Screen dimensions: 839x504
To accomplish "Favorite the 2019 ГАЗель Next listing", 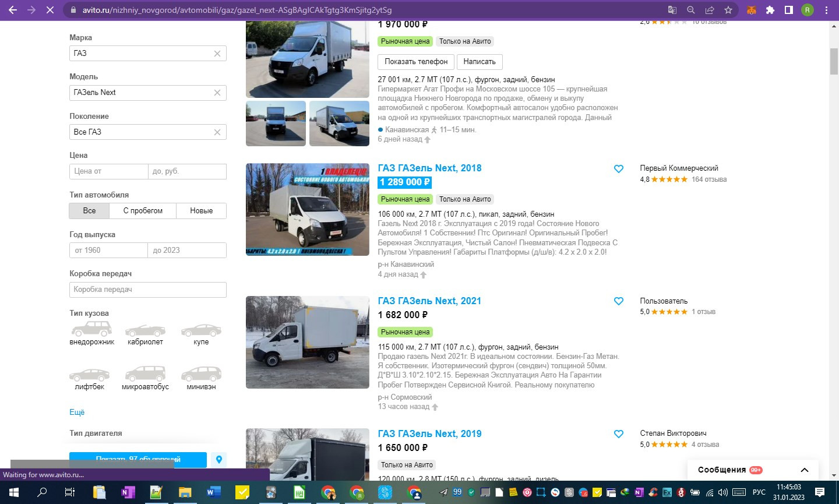I will 619,434.
